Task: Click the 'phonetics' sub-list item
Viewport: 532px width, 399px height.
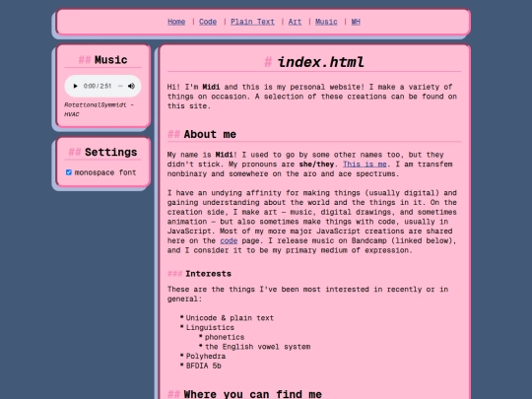Action: (225, 337)
